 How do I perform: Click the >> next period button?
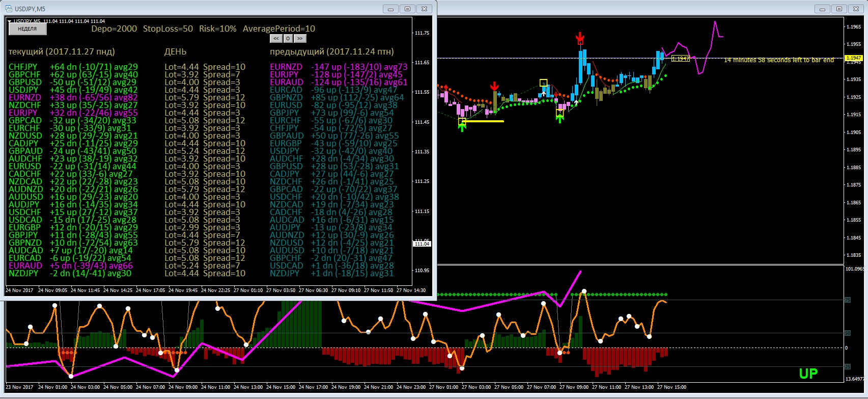300,38
